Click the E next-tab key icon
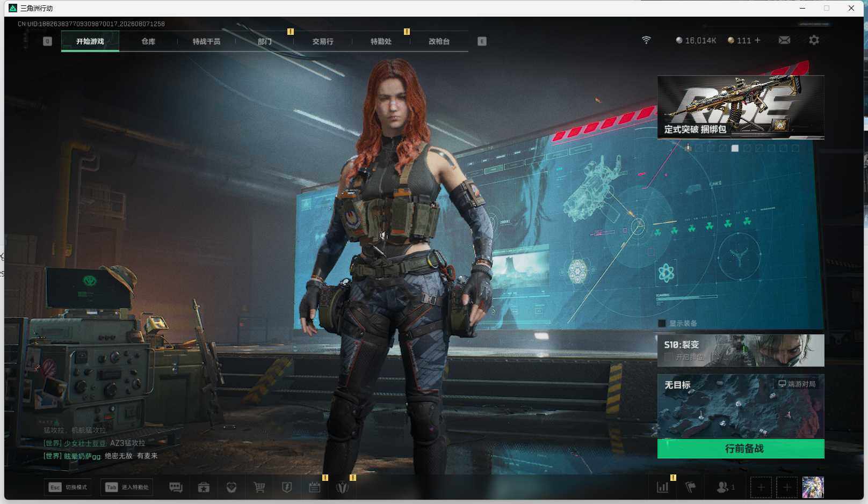 482,41
